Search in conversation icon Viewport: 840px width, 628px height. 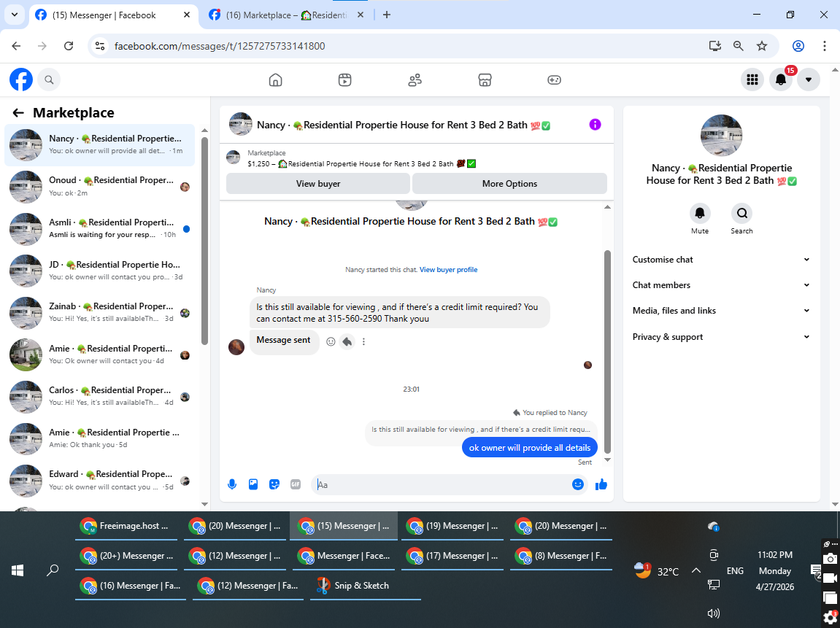coord(742,213)
